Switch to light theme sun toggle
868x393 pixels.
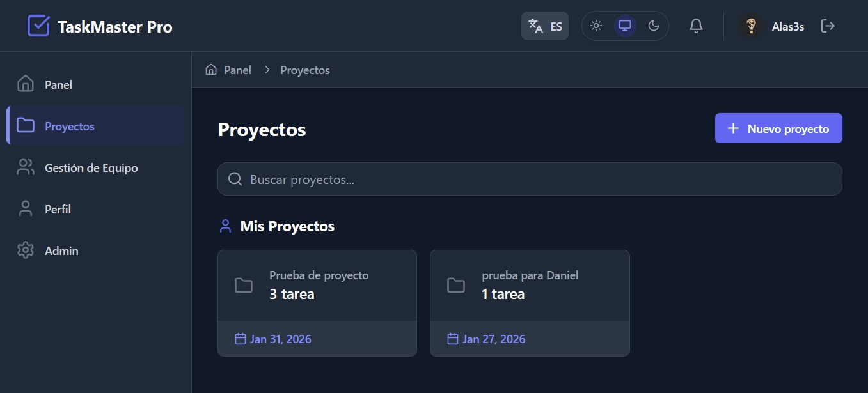[596, 26]
